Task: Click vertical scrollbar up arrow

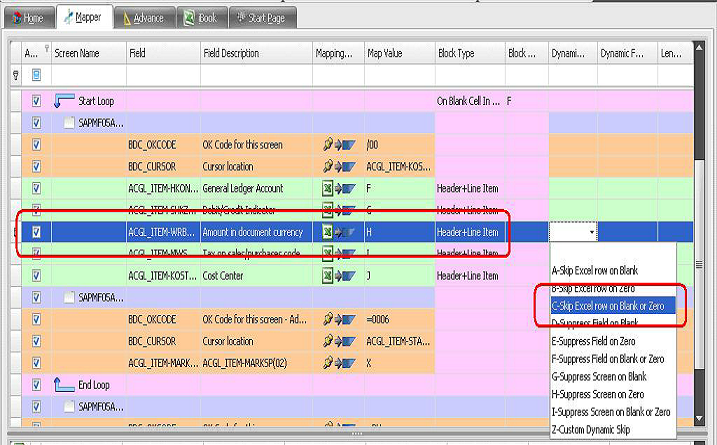Action: 699,47
